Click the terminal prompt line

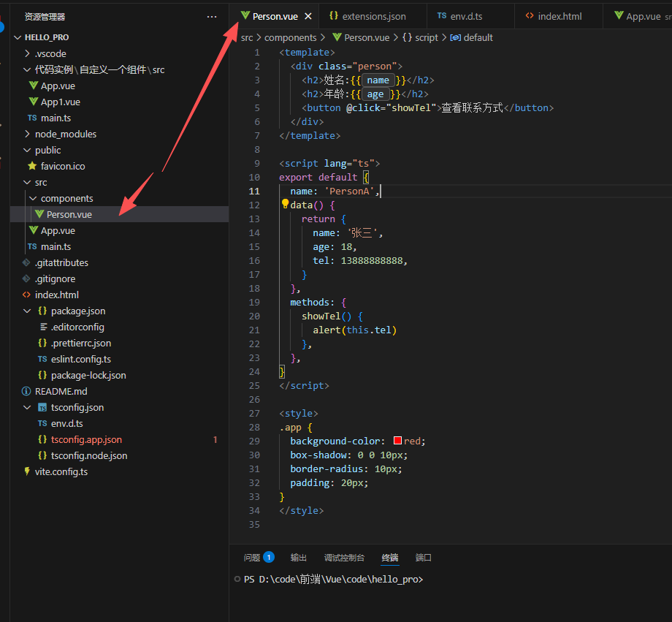tap(333, 579)
